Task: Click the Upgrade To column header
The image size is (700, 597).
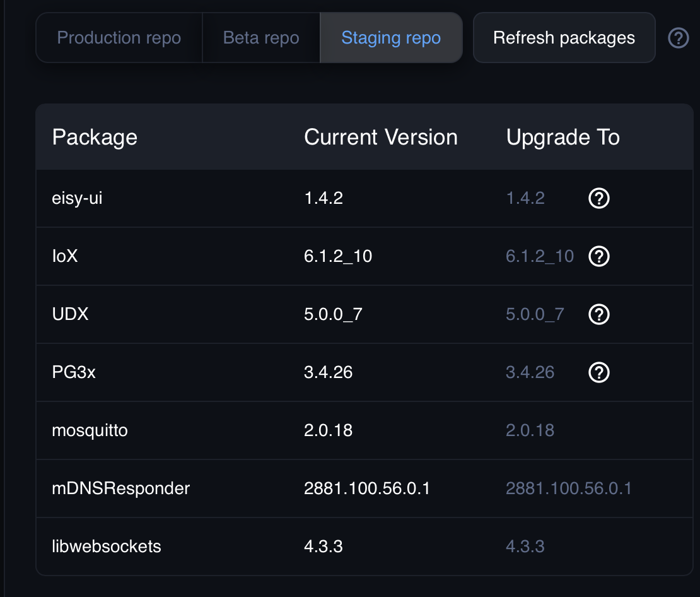Action: 563,137
